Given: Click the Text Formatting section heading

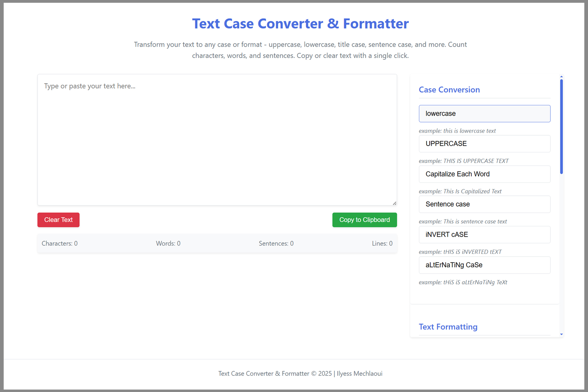Looking at the screenshot, I should pos(448,327).
